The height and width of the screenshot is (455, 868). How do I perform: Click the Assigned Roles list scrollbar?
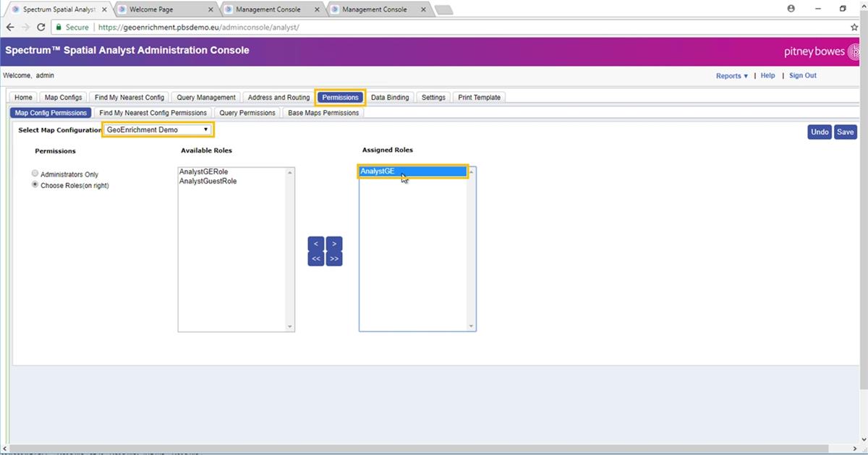[472, 250]
